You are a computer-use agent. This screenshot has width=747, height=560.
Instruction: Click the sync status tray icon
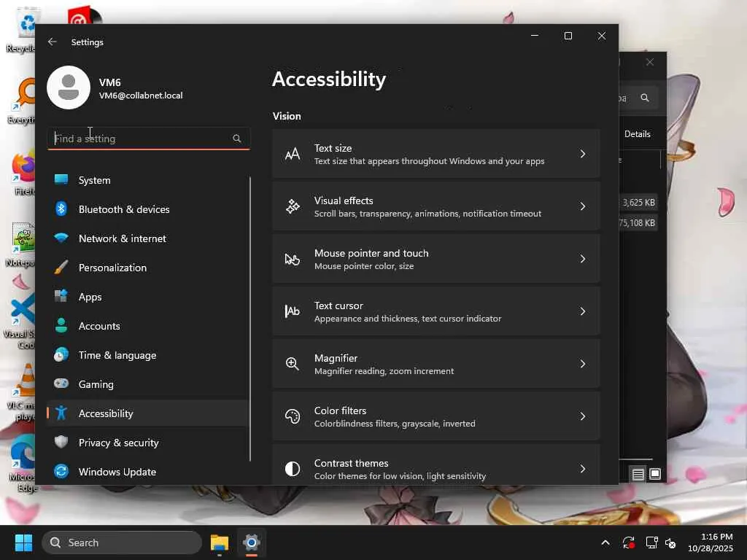click(x=628, y=542)
